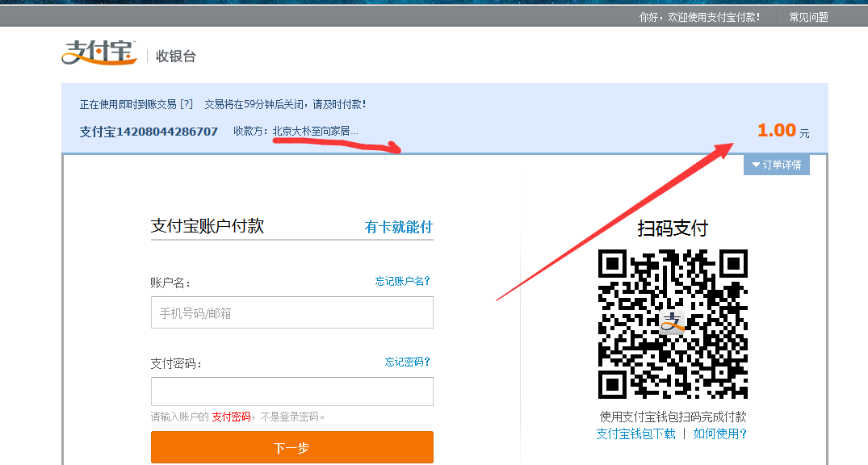Click the red 支付密码 hint text
Image resolution: width=868 pixels, height=465 pixels.
[232, 417]
